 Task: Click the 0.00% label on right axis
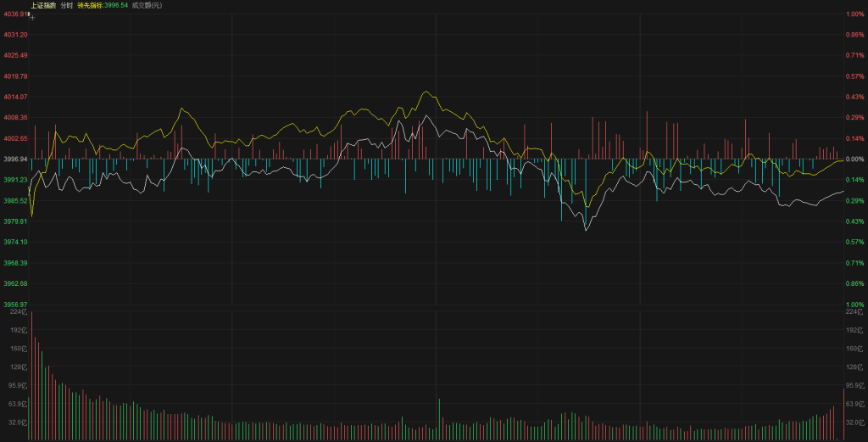click(x=853, y=159)
